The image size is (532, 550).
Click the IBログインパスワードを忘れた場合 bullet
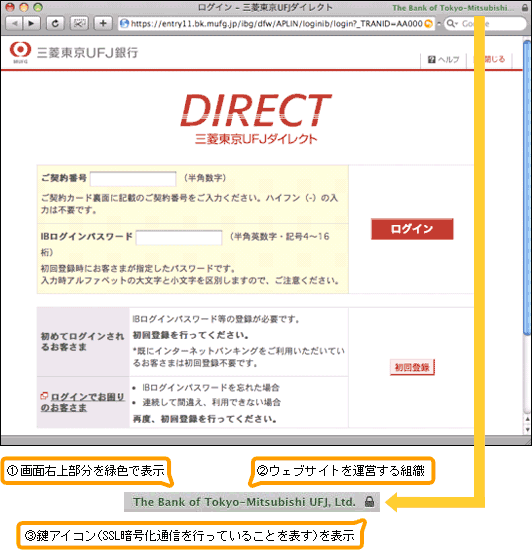coord(211,388)
